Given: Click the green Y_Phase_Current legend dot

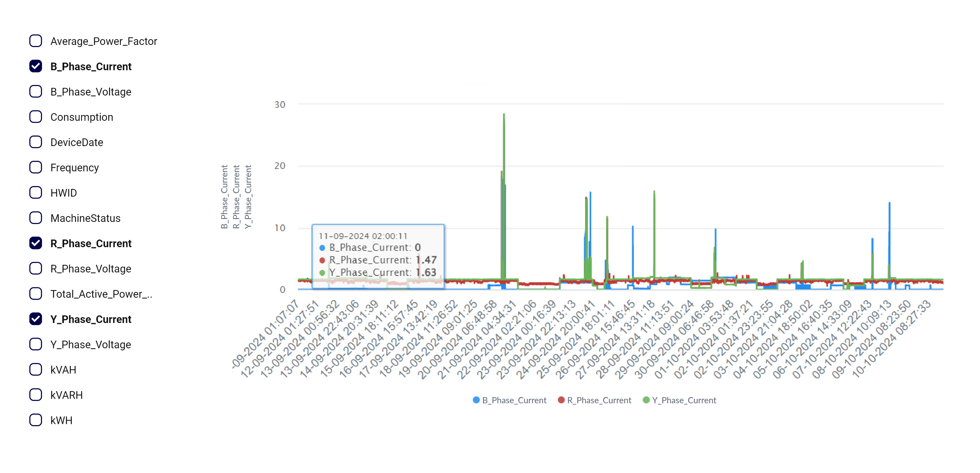Looking at the screenshot, I should [646, 400].
